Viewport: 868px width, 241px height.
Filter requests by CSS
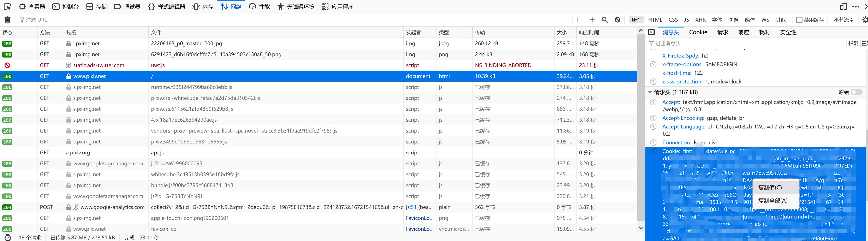tap(673, 20)
